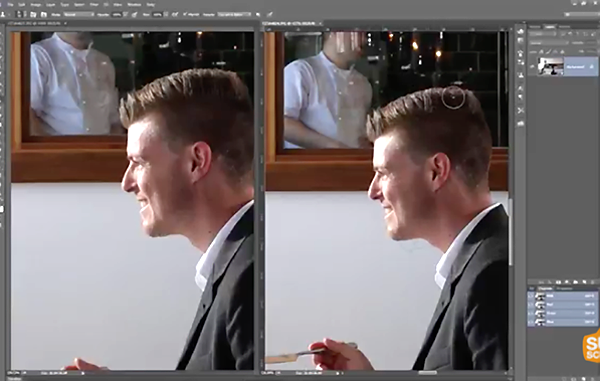Image resolution: width=600 pixels, height=381 pixels.
Task: Open the Help menu
Action: point(150,5)
